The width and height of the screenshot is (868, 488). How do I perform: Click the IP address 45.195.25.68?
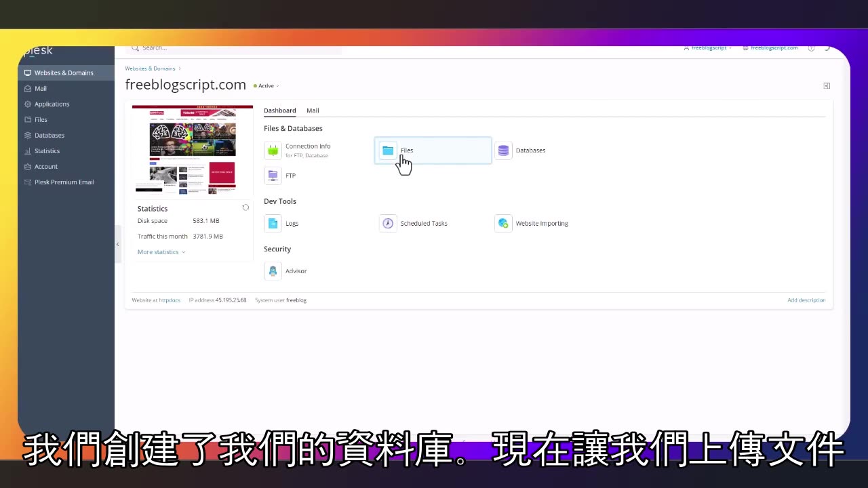(231, 300)
